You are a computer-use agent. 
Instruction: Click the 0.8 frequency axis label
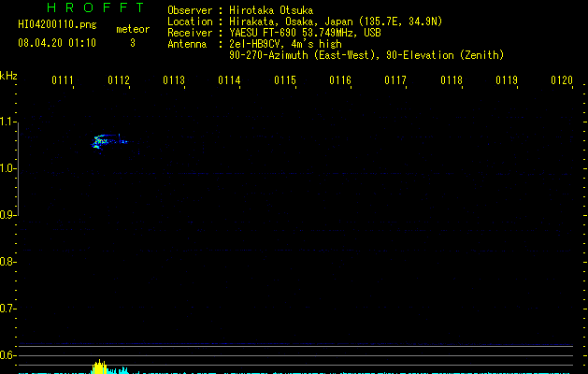[7, 262]
